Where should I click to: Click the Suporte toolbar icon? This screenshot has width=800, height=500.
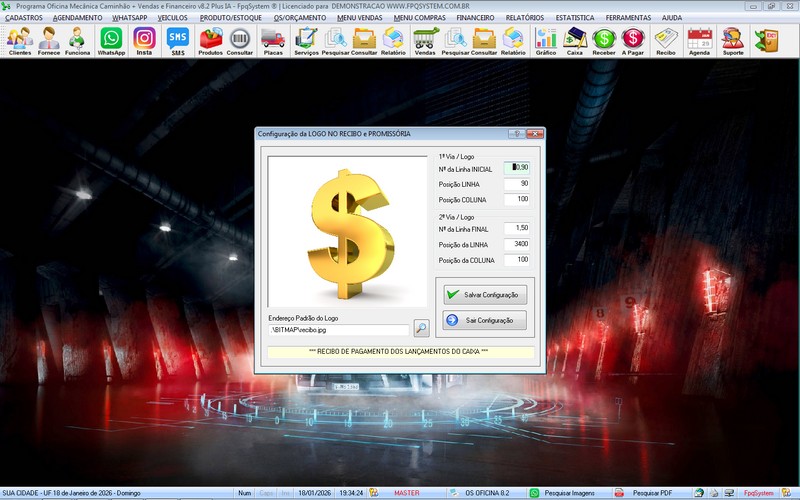(732, 41)
